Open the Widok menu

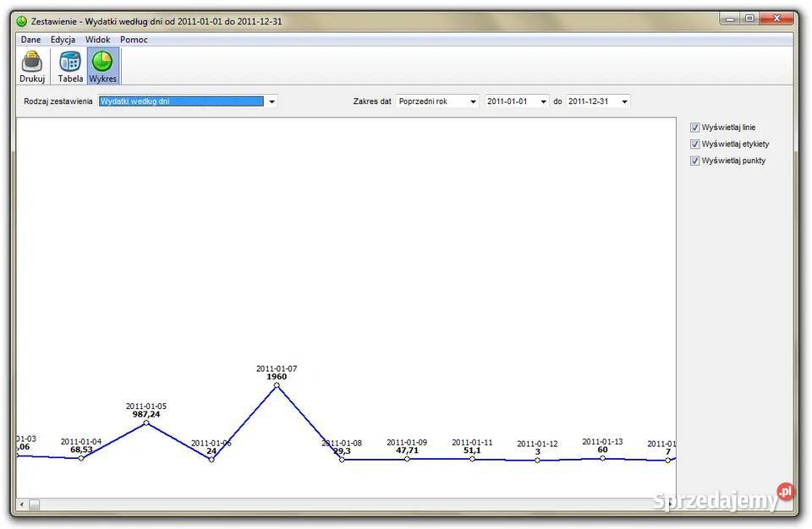[x=97, y=40]
